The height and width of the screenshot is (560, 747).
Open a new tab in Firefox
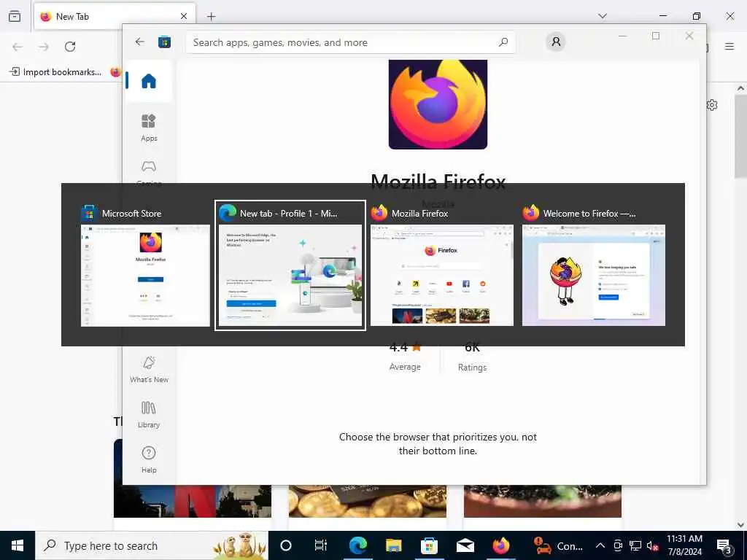pyautogui.click(x=212, y=16)
